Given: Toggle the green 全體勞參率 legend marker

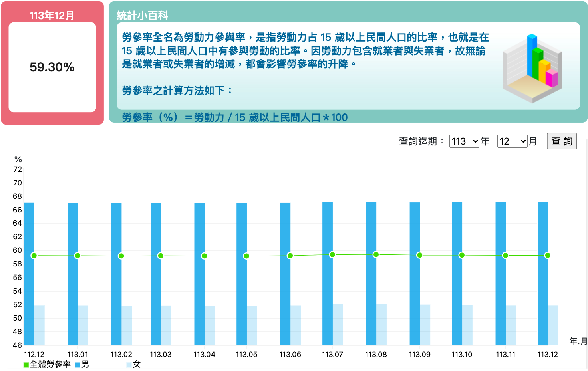Looking at the screenshot, I should (26, 365).
